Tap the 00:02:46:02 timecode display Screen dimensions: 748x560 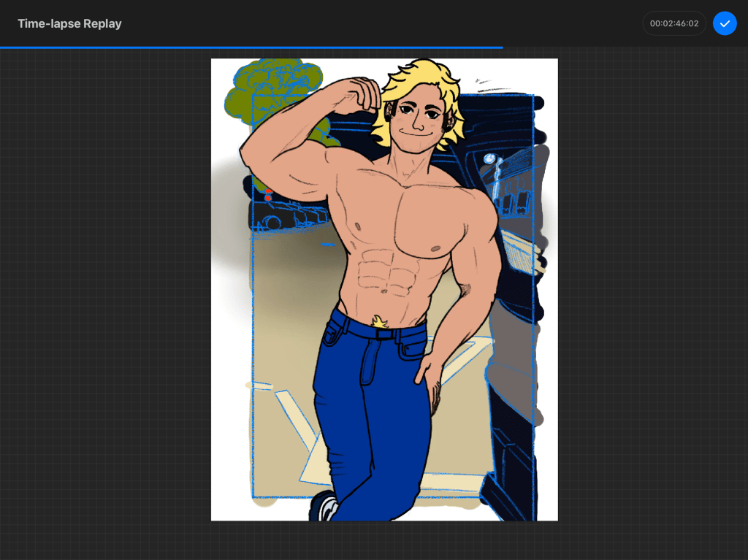click(674, 23)
